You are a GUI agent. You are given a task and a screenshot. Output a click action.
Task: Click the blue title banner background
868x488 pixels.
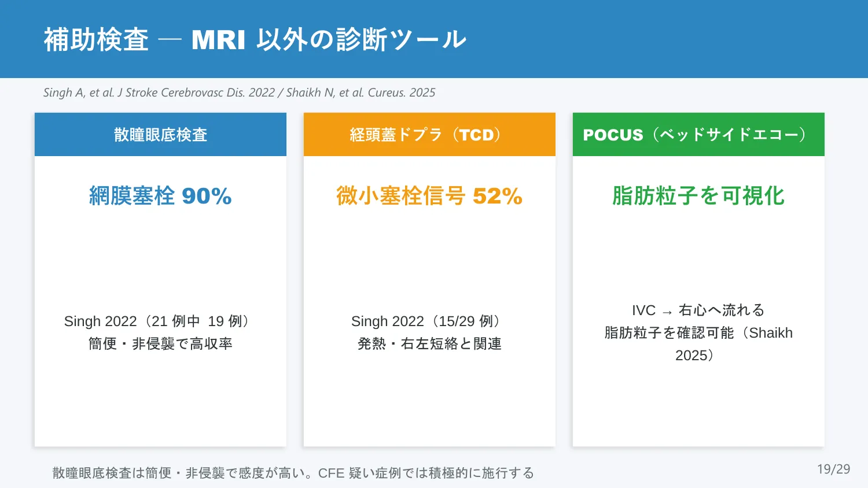tap(665, 39)
